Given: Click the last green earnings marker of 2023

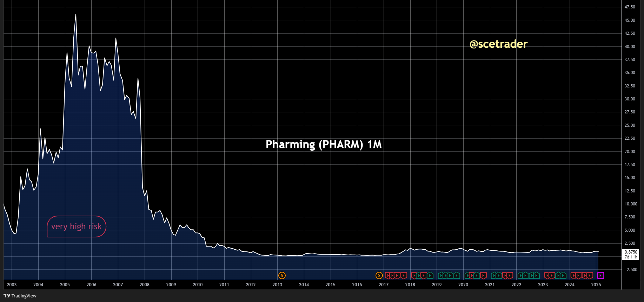Looking at the screenshot, I should click(x=563, y=276).
